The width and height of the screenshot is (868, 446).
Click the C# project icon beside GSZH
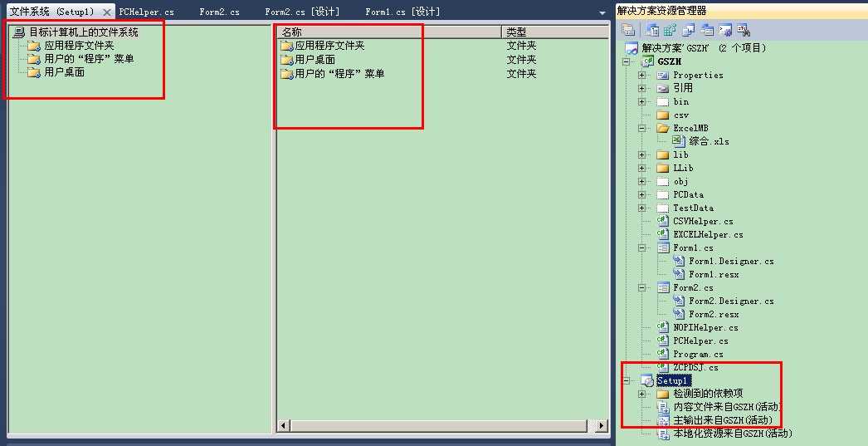(647, 61)
